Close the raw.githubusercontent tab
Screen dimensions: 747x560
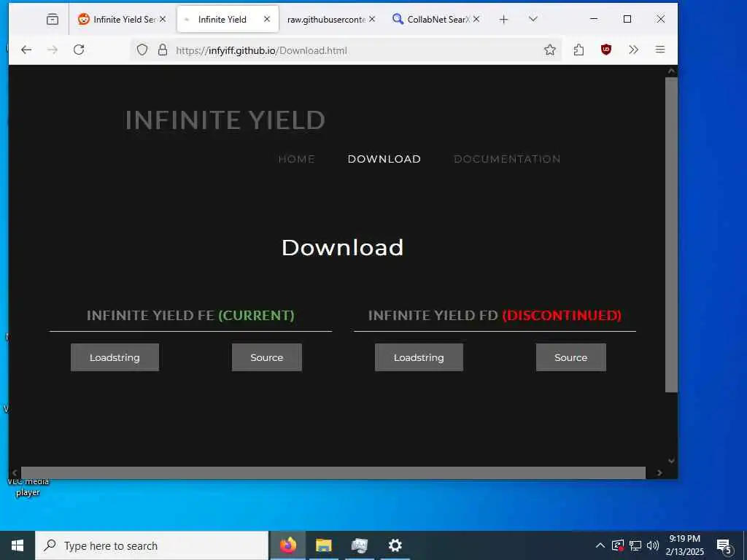coord(372,19)
